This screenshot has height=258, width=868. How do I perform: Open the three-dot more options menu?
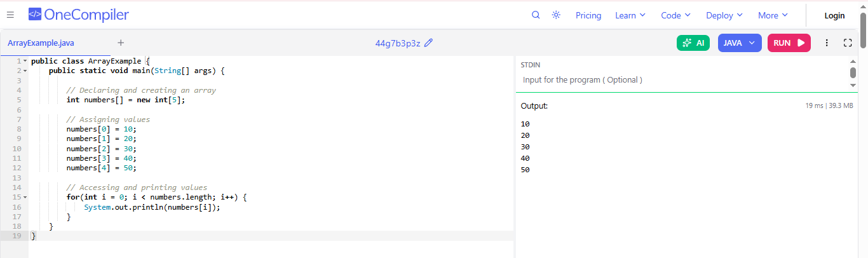coord(827,43)
